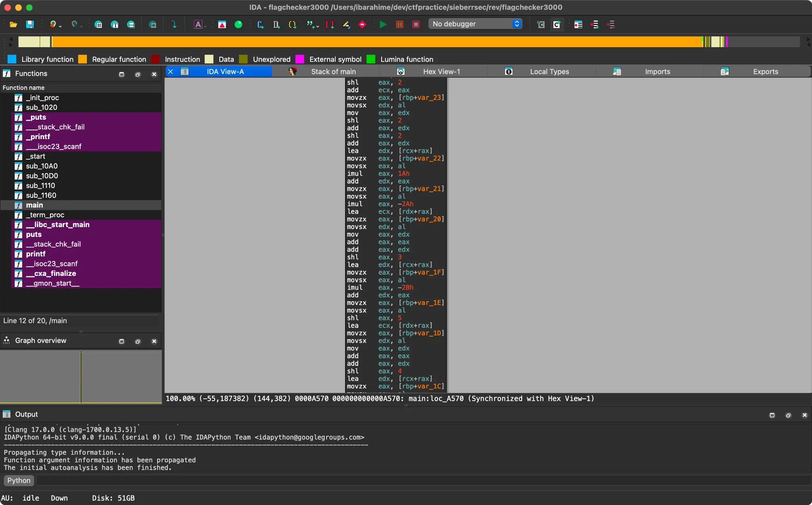812x505 pixels.
Task: Click the red breakpoint diamond icon
Action: pos(362,25)
